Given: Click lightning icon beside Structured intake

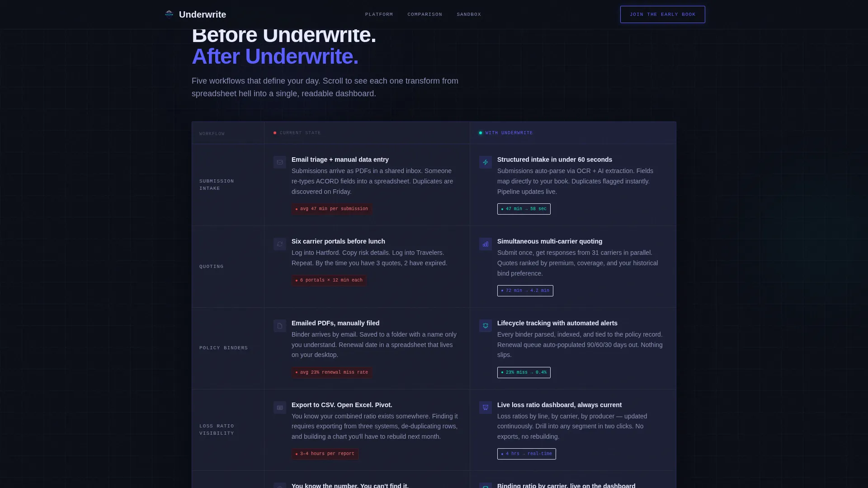Looking at the screenshot, I should (486, 162).
